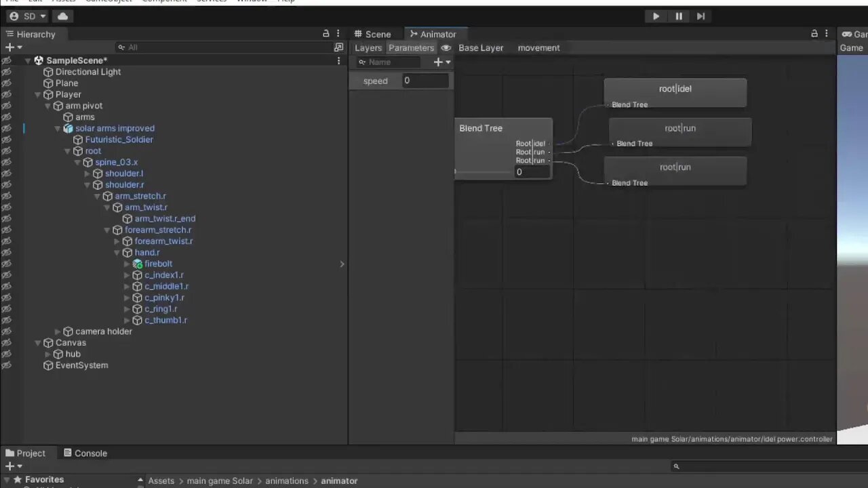Open the firebolt prefab with the chevron
This screenshot has width=868, height=488.
(342, 264)
